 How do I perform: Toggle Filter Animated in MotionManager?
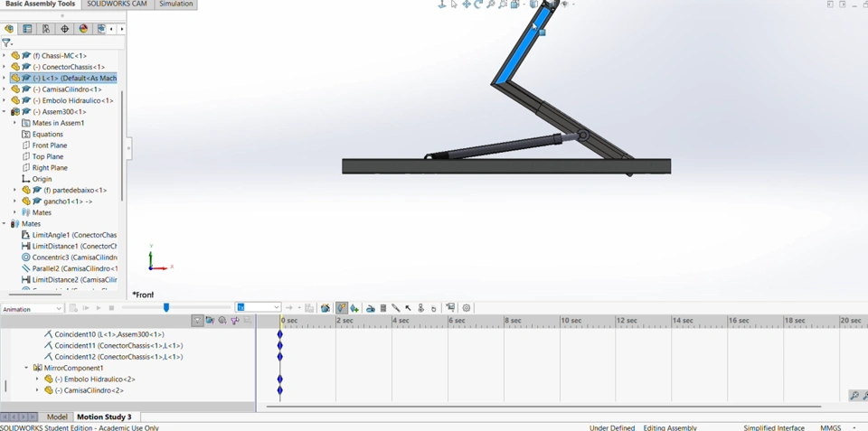[x=210, y=321]
